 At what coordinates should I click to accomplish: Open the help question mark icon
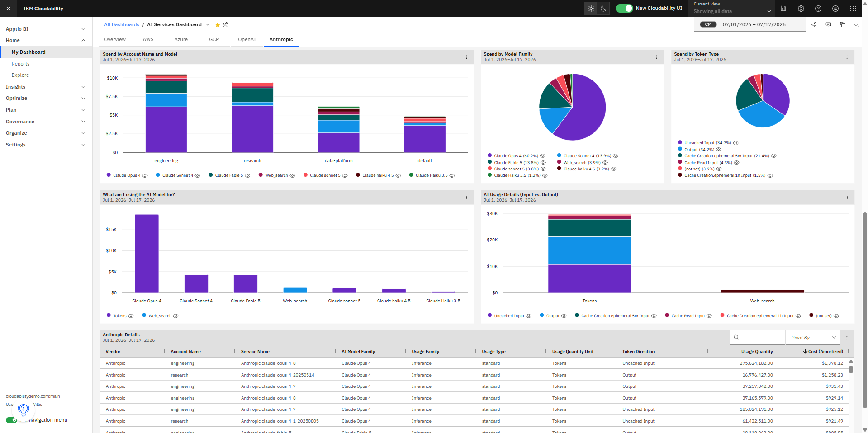pyautogui.click(x=818, y=9)
